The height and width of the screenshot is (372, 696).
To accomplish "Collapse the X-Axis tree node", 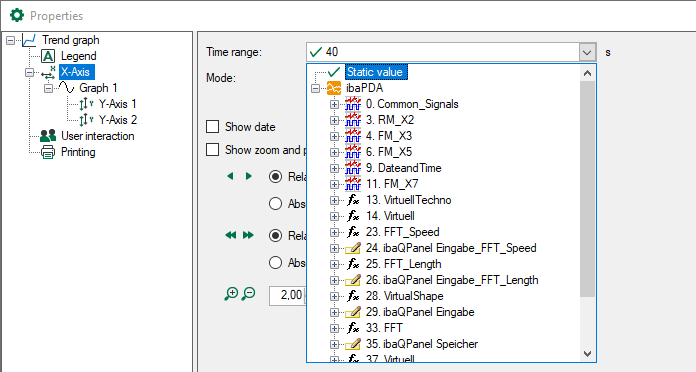I will [x=29, y=72].
